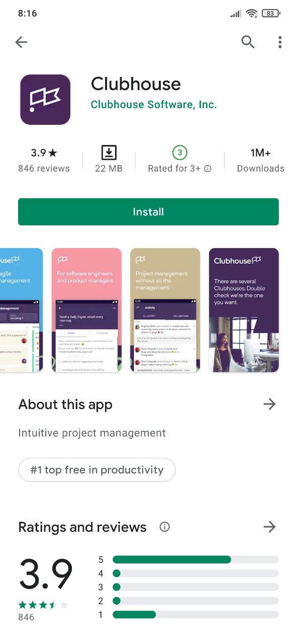Image resolution: width=297 pixels, height=644 pixels.
Task: Tap the Clubhouse purple flag app icon
Action: coord(45,100)
